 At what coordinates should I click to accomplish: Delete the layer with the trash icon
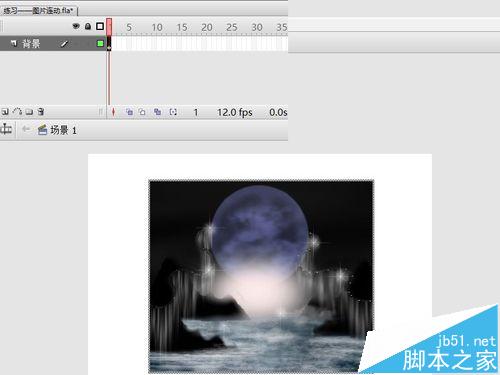(x=41, y=112)
